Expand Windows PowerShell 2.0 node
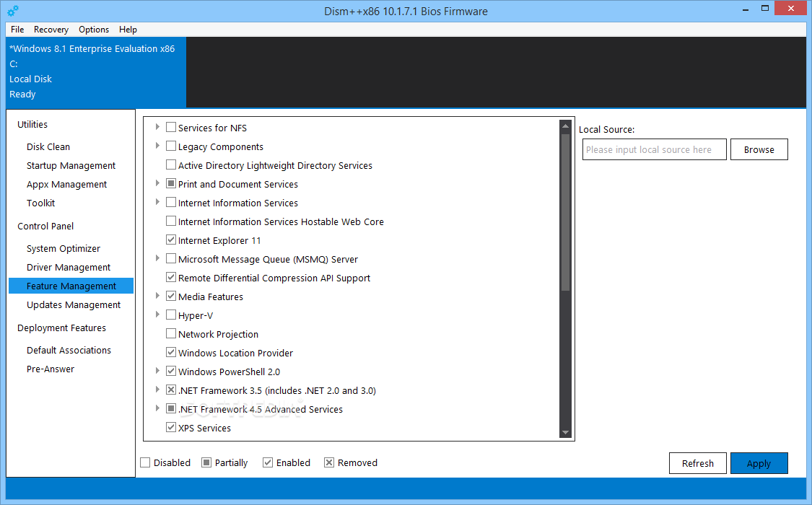 [157, 371]
